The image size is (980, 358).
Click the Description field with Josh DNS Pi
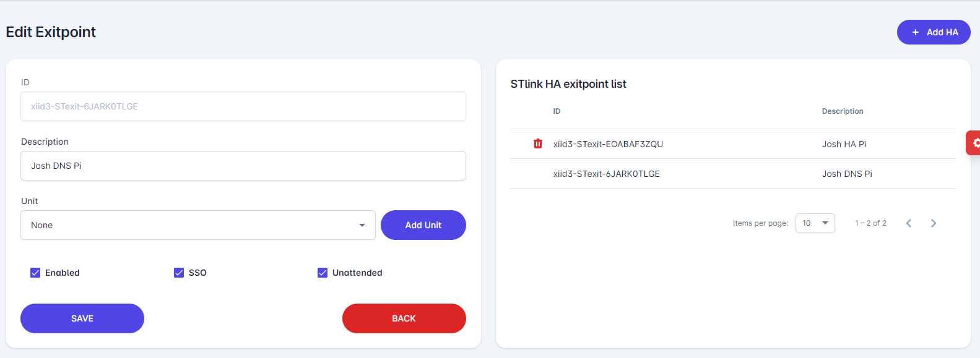[x=243, y=166]
